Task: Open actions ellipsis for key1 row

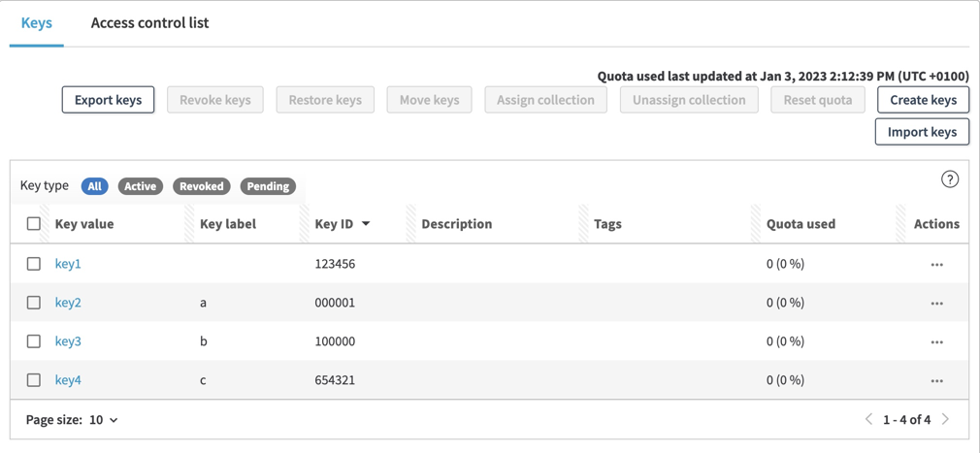Action: pos(936,264)
